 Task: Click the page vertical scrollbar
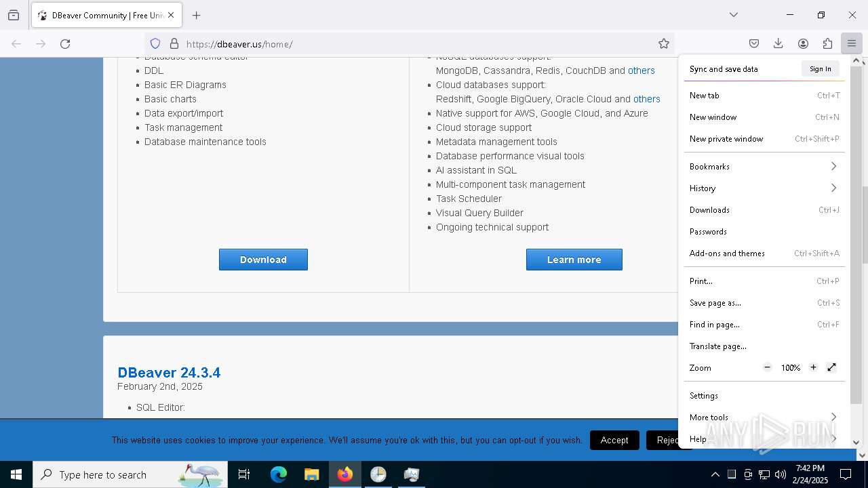[x=864, y=224]
